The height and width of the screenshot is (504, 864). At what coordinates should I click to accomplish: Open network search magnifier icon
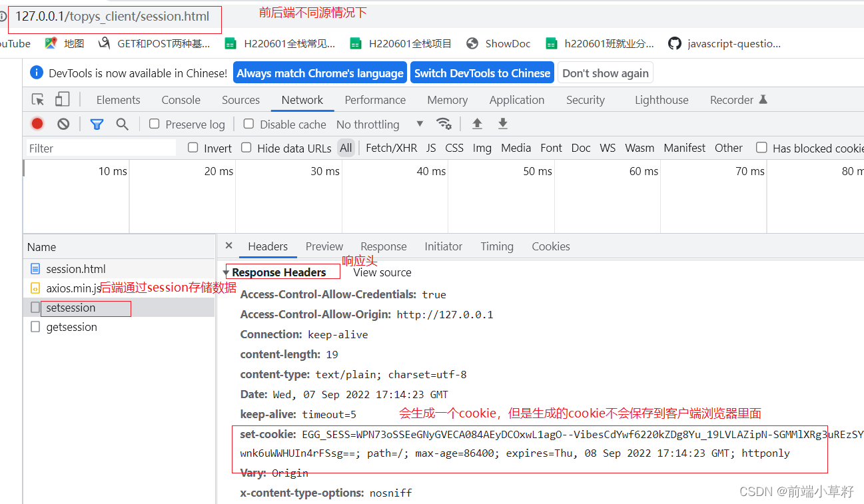pos(123,124)
